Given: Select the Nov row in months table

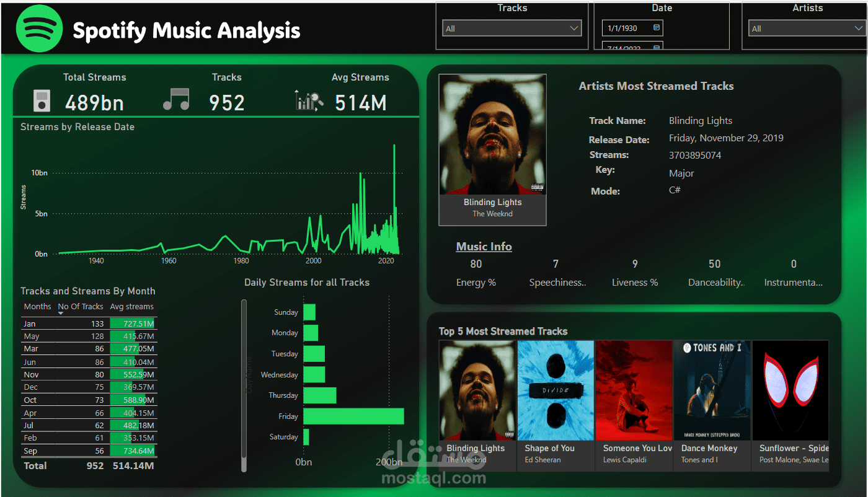Looking at the screenshot, I should click(x=89, y=374).
